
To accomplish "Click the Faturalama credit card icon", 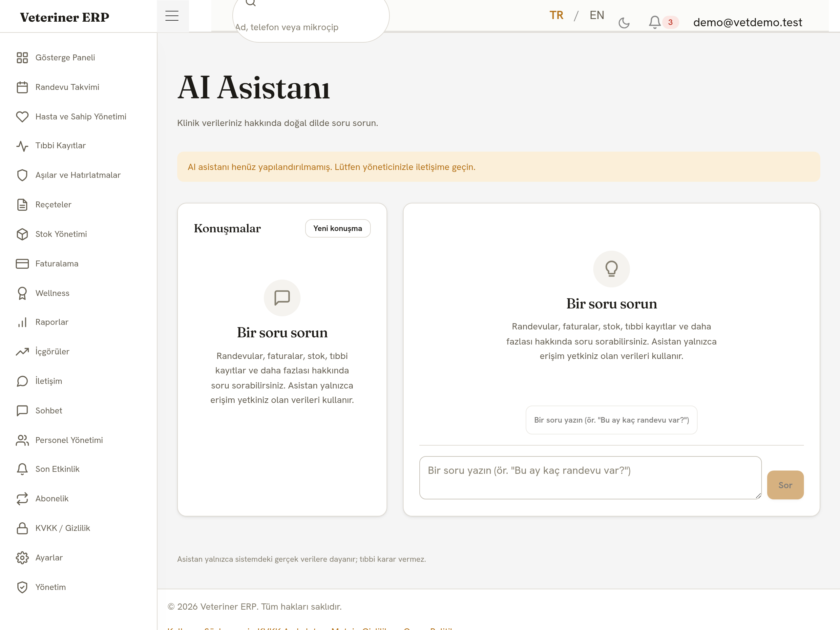I will 22,263.
